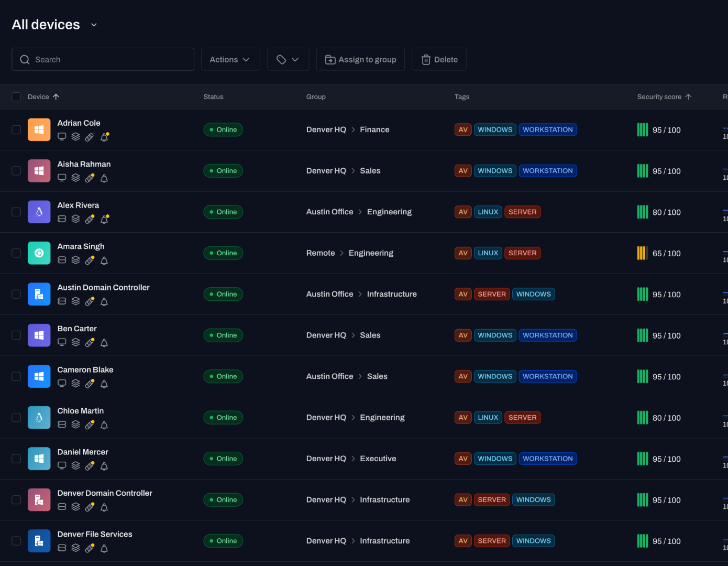This screenshot has height=566, width=728.
Task: Click Adrian Cole's orange Windows device icon
Action: tap(39, 129)
